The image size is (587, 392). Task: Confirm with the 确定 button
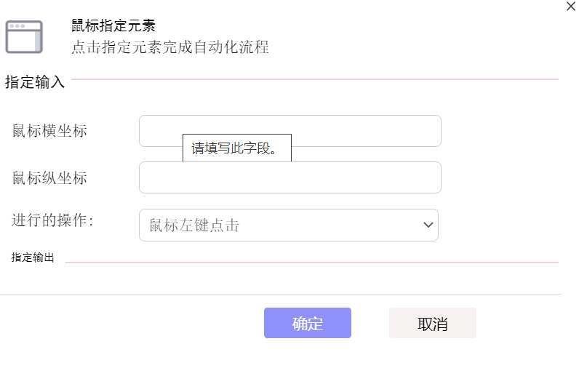[308, 323]
